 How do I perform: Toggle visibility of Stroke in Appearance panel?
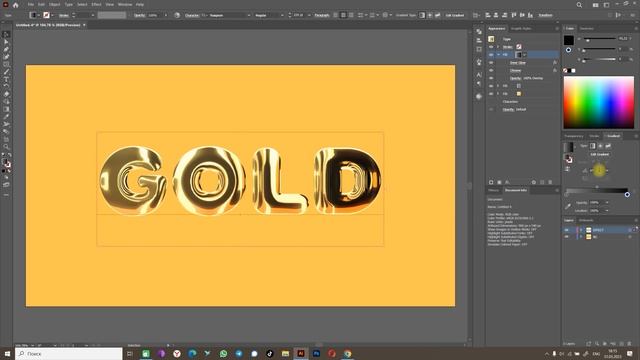click(491, 47)
